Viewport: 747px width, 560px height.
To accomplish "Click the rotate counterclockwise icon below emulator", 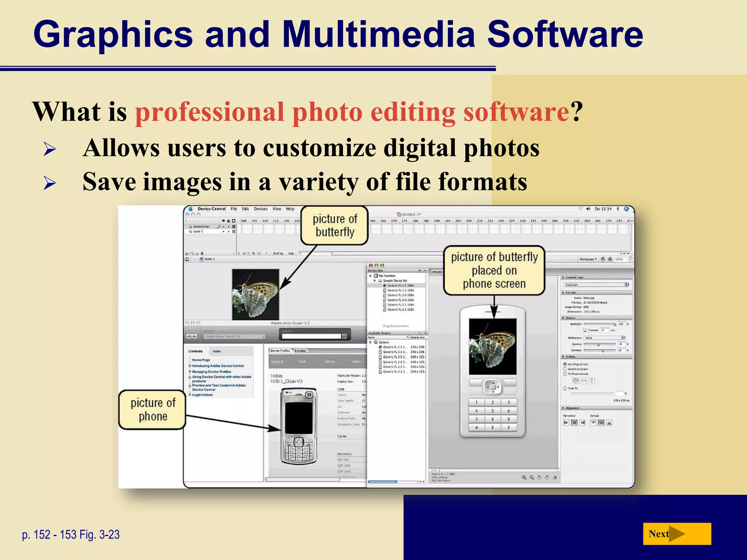I will click(x=539, y=477).
